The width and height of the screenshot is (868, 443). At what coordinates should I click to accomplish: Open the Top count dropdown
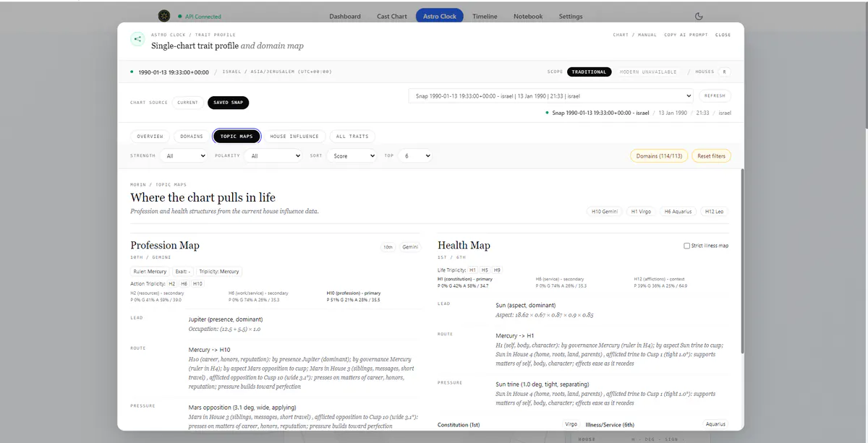pos(414,155)
